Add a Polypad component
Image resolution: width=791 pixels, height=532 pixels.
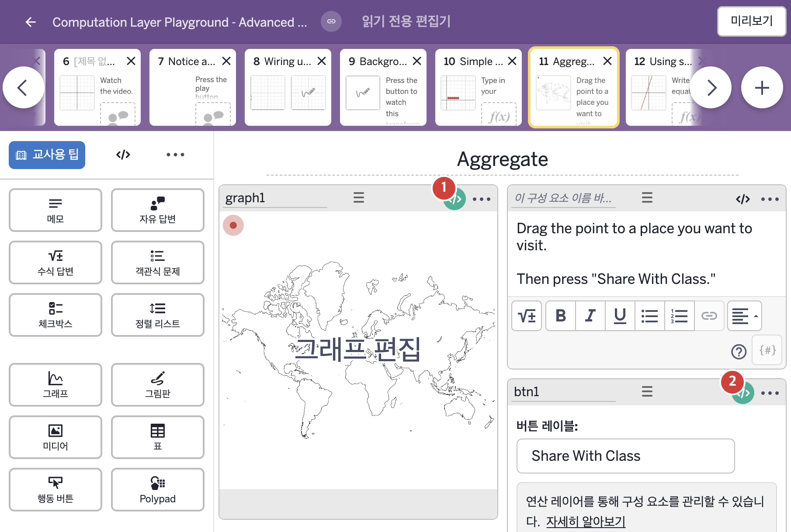click(x=158, y=490)
